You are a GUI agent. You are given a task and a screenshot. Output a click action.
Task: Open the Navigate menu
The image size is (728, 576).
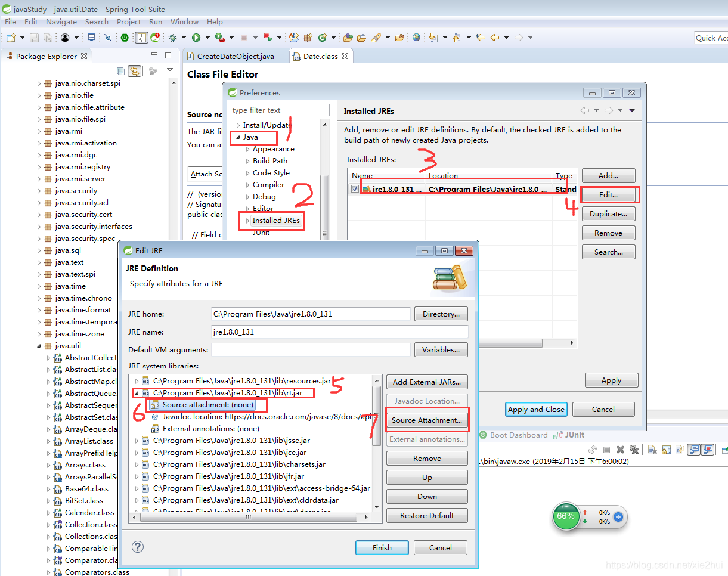coord(61,21)
